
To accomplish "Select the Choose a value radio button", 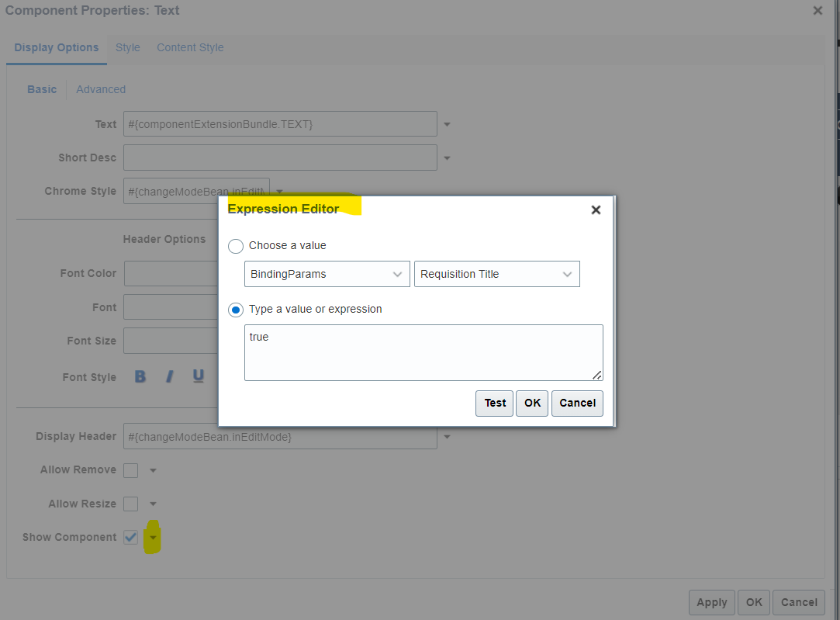I will coord(235,246).
